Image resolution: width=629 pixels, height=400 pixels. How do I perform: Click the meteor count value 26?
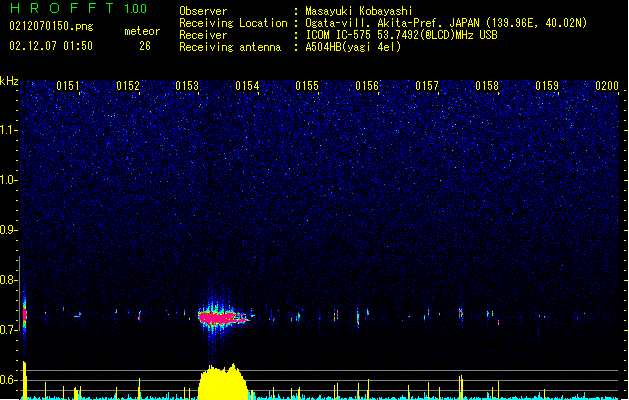[x=145, y=46]
